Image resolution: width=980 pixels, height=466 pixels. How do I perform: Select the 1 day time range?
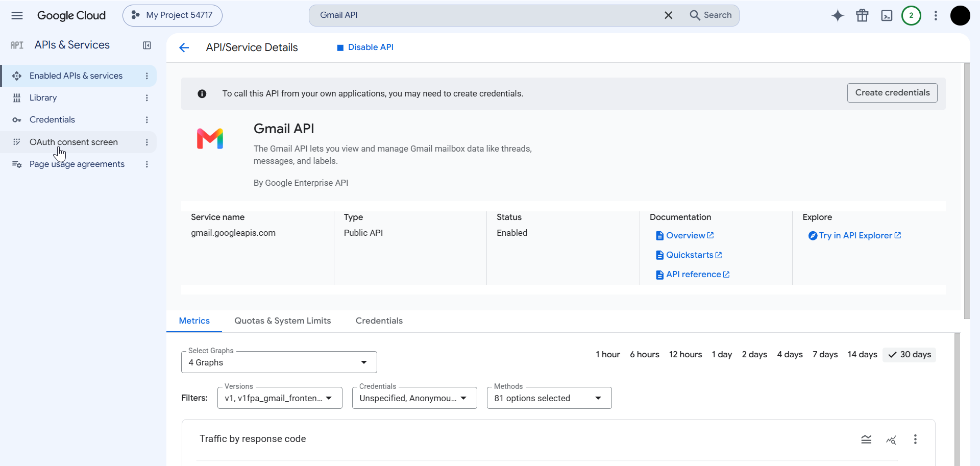click(x=722, y=354)
